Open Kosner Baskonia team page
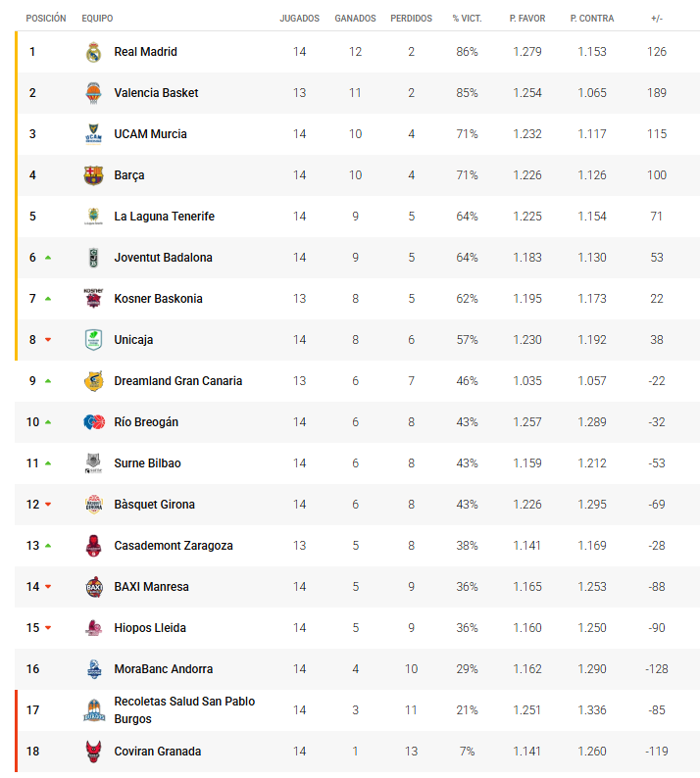Screen dimensions: 700x778 point(158,299)
